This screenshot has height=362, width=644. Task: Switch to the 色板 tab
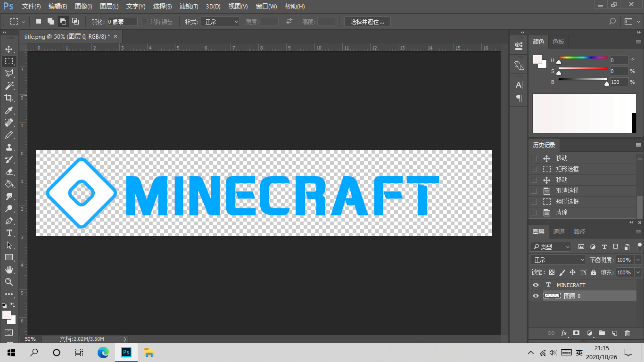(558, 42)
